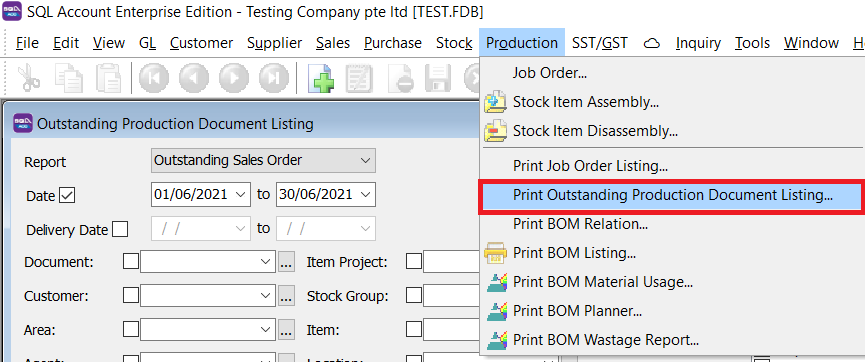
Task: Expand the Document combo box
Action: (266, 262)
